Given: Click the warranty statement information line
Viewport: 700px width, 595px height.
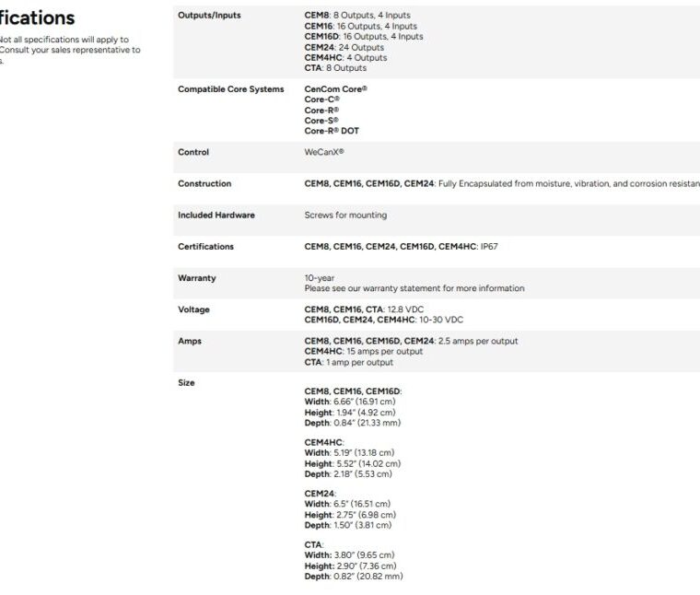Looking at the screenshot, I should click(414, 288).
